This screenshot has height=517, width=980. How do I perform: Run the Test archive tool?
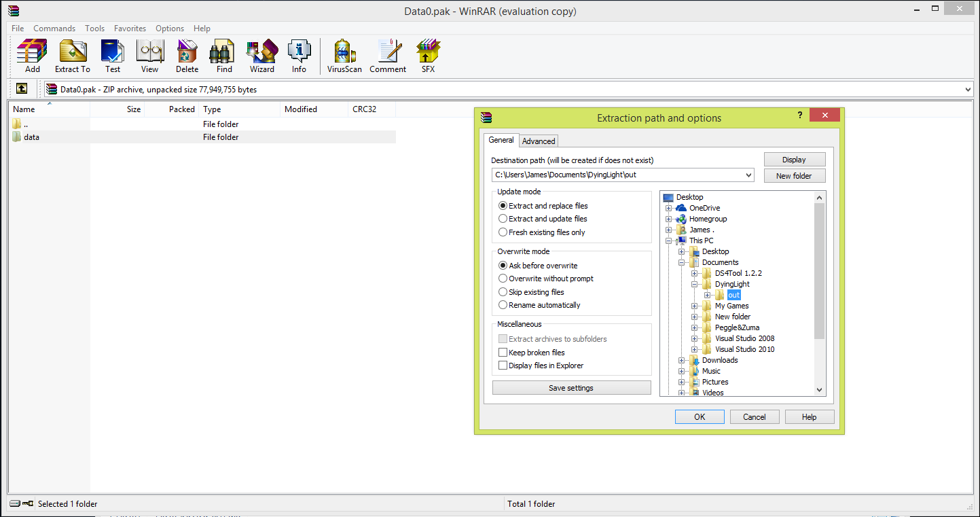pos(112,56)
